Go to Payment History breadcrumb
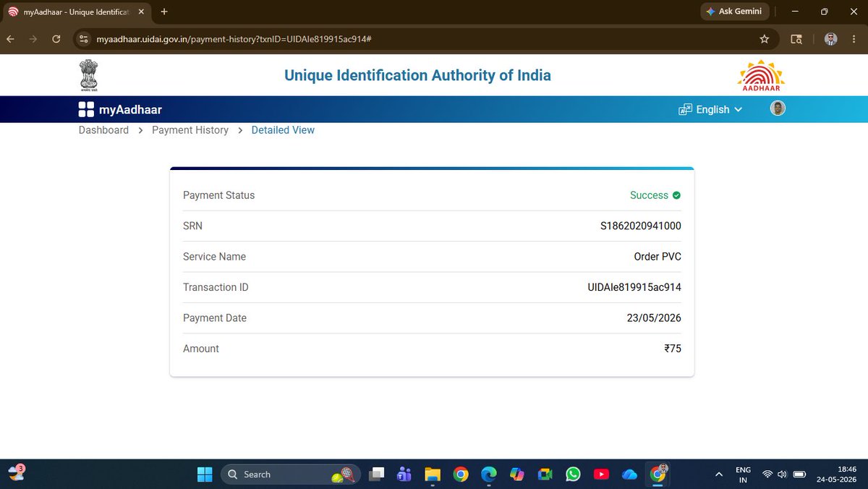This screenshot has width=868, height=489. (190, 130)
